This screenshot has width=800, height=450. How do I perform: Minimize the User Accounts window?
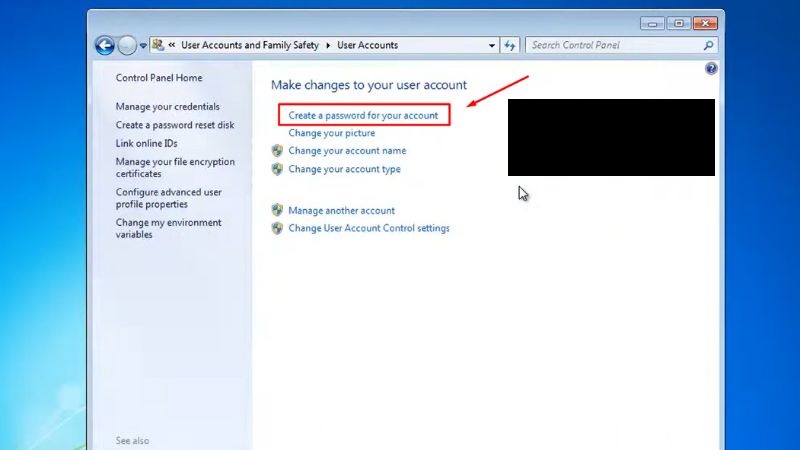(x=652, y=23)
